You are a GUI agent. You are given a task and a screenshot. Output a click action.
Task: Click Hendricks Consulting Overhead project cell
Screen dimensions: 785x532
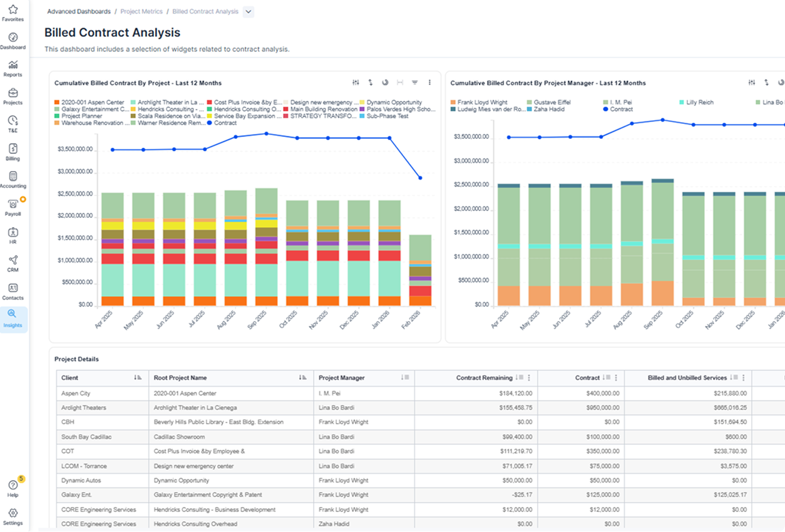coord(231,523)
